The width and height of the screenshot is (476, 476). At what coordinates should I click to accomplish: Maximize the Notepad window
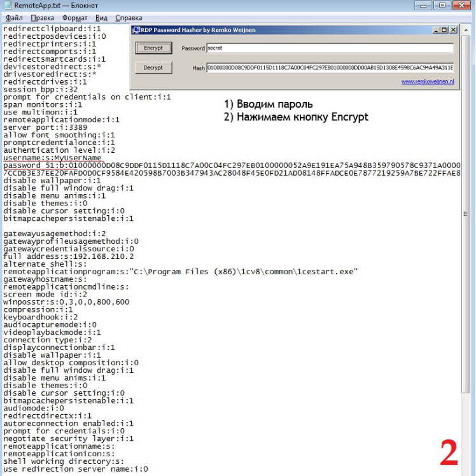tap(444, 5)
